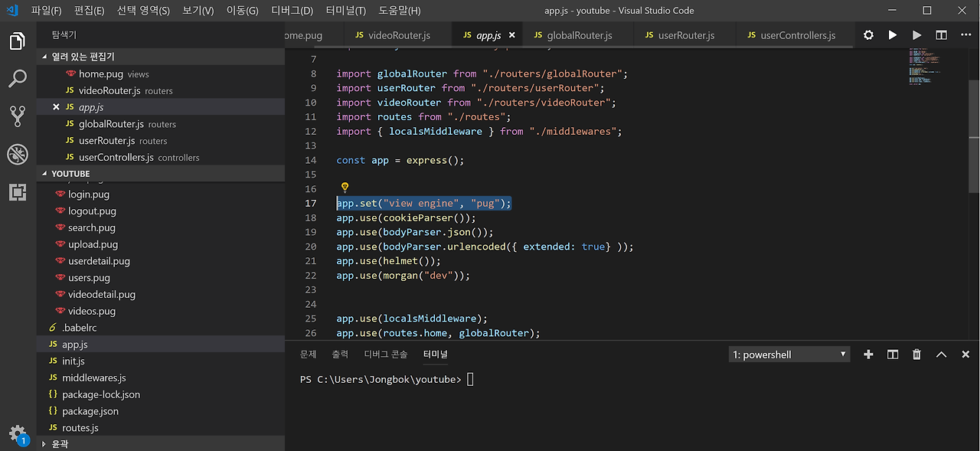Screen dimensions: 980x451
Task: Open videodetail.pug in file tree
Action: click(x=161, y=294)
